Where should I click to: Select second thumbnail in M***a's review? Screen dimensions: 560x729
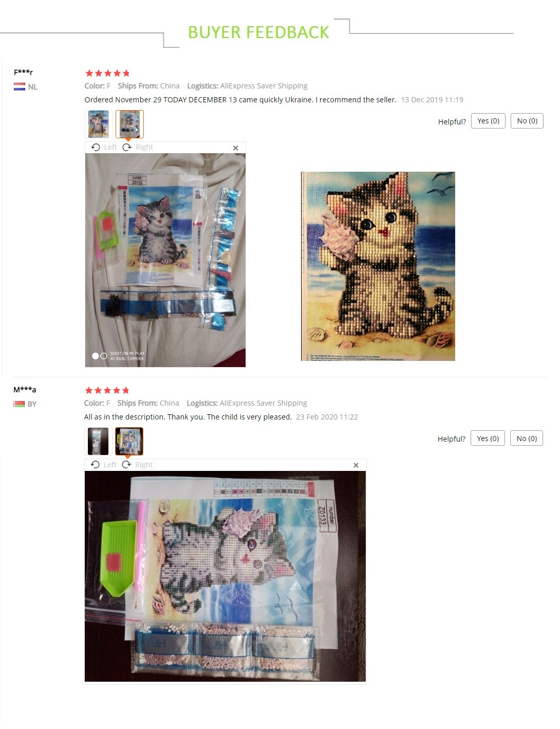[129, 441]
